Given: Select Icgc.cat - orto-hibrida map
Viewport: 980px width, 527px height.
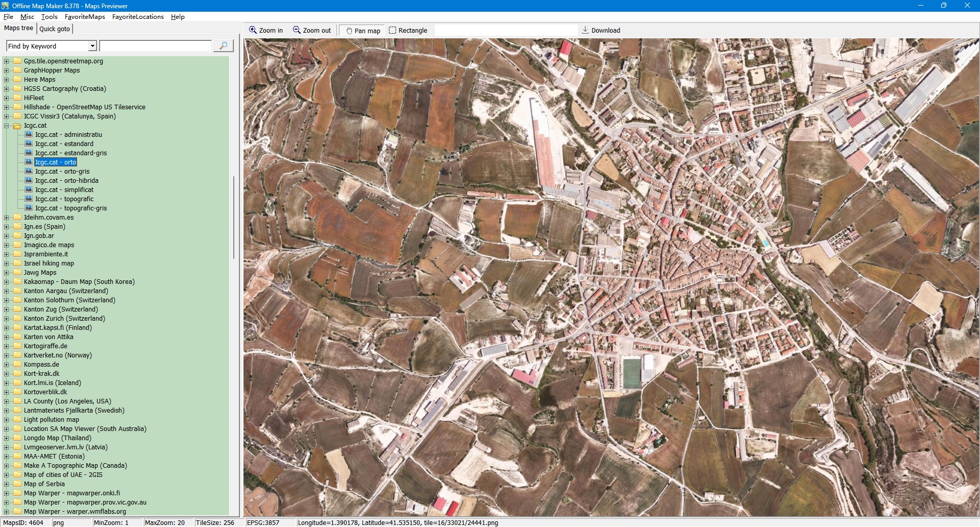Looking at the screenshot, I should pos(66,181).
